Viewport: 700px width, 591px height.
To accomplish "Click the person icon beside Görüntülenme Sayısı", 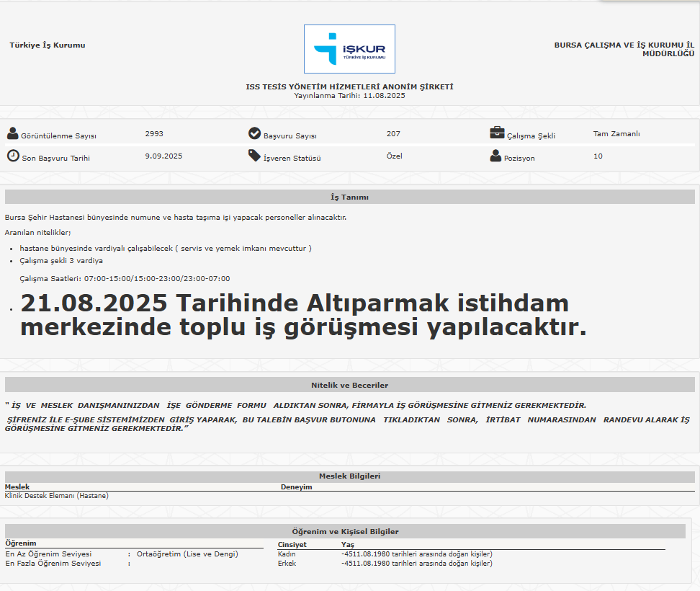I will point(13,133).
